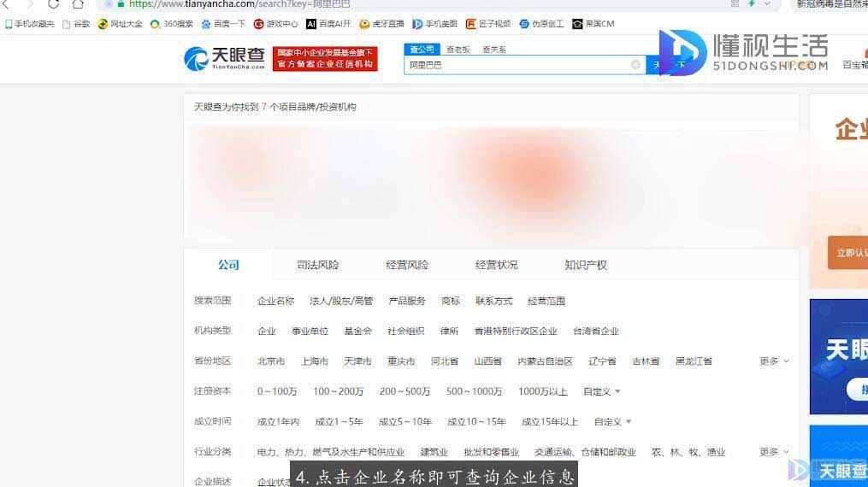Filter search scope by 经营范围
This screenshot has width=868, height=487.
point(546,302)
